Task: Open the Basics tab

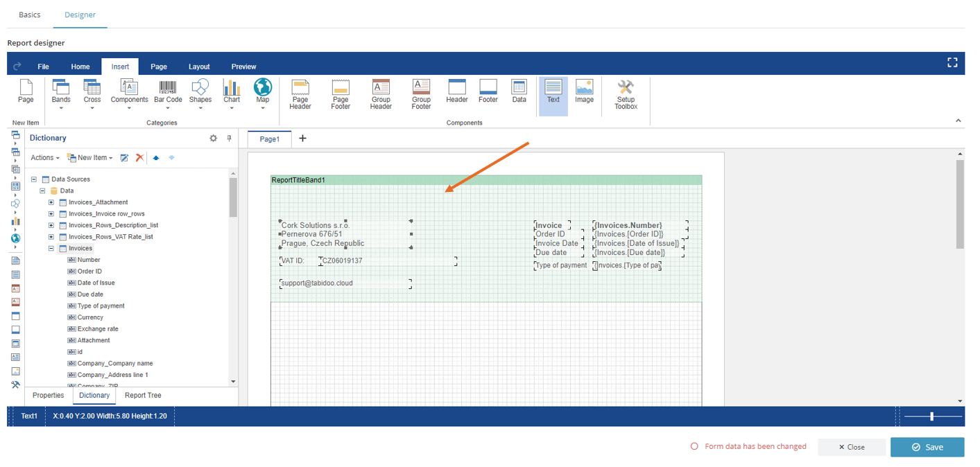Action: pyautogui.click(x=30, y=15)
